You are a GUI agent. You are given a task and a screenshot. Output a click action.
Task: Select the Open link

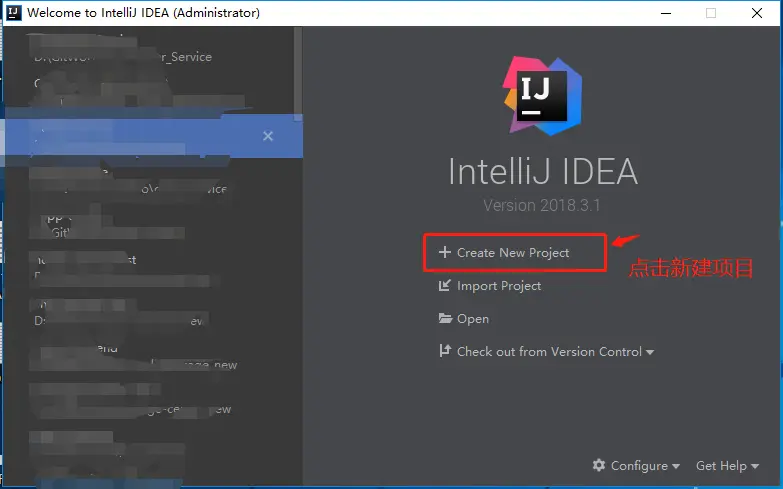pyautogui.click(x=473, y=319)
